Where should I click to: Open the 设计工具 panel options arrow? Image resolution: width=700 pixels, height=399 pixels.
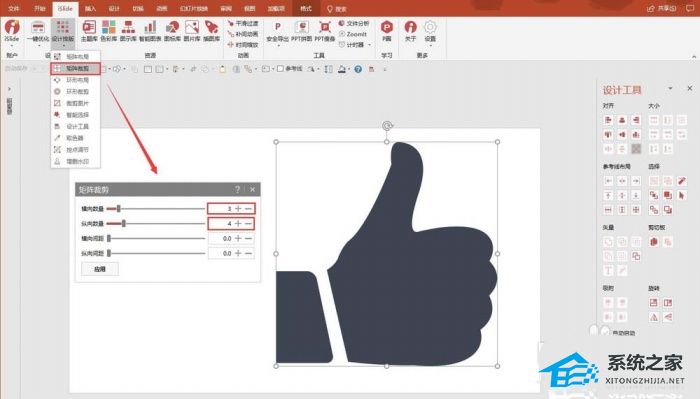(x=670, y=88)
